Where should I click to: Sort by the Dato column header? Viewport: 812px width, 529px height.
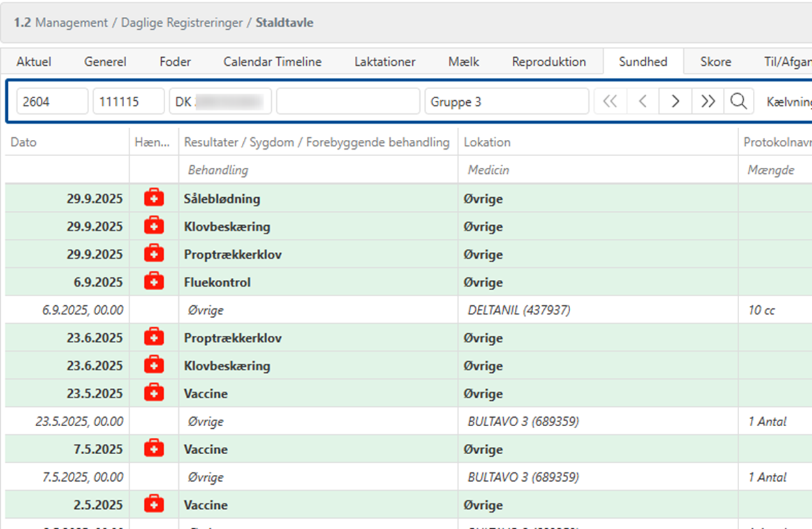(x=24, y=142)
